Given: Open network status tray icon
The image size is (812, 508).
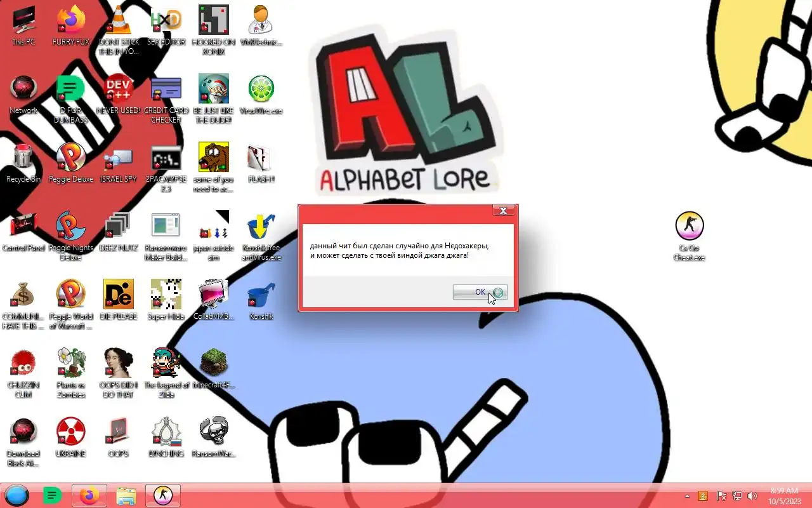Looking at the screenshot, I should click(737, 496).
